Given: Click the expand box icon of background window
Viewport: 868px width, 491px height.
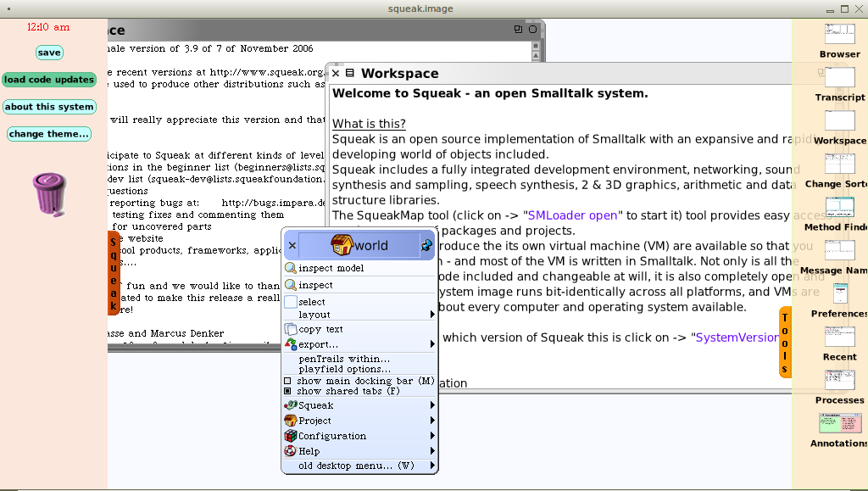Looking at the screenshot, I should pos(518,30).
